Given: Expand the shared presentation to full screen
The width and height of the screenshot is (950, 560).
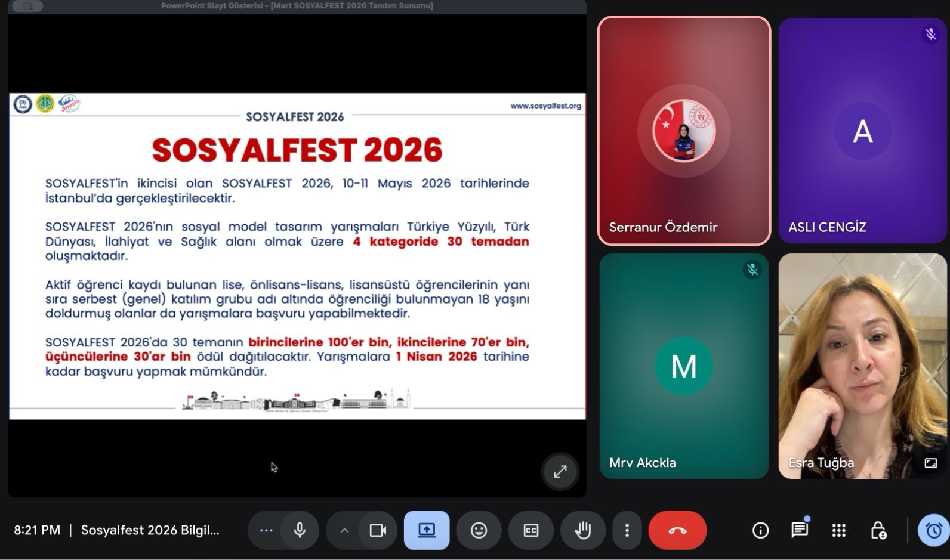Looking at the screenshot, I should click(x=560, y=472).
